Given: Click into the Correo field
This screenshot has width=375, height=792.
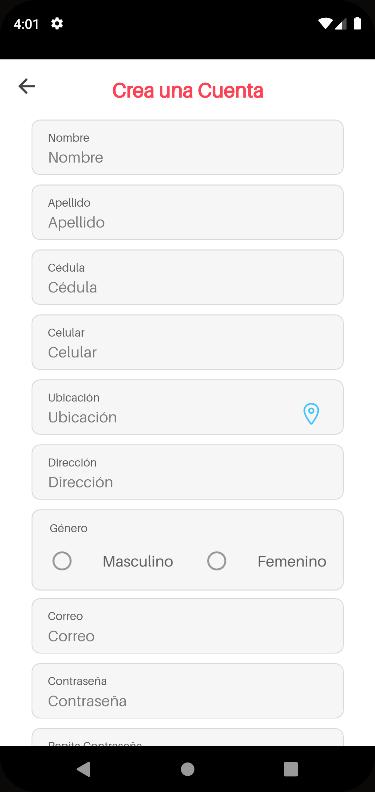Looking at the screenshot, I should (188, 626).
